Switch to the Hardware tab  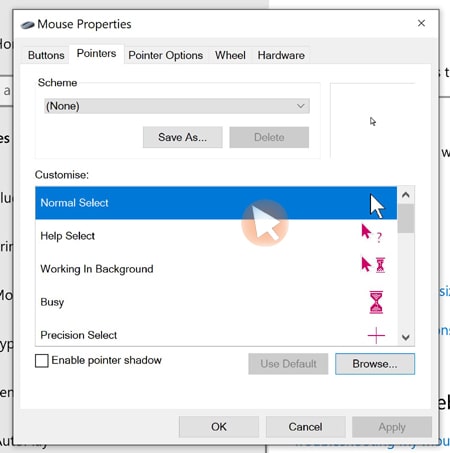click(x=281, y=55)
